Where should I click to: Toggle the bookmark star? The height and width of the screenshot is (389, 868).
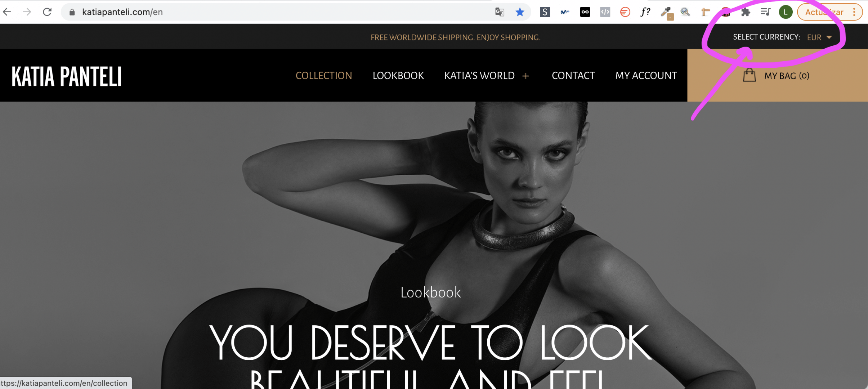pos(520,12)
